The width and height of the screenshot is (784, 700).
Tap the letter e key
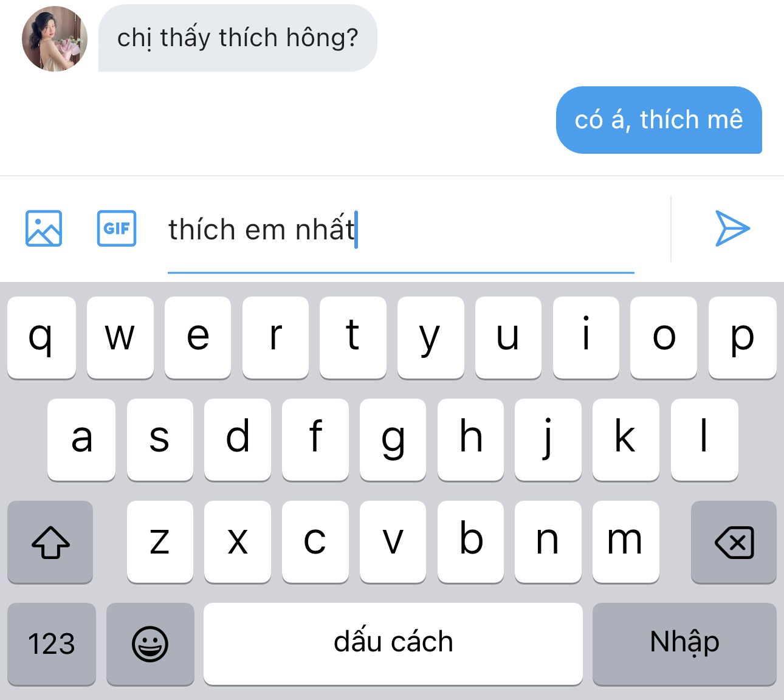[x=198, y=338]
